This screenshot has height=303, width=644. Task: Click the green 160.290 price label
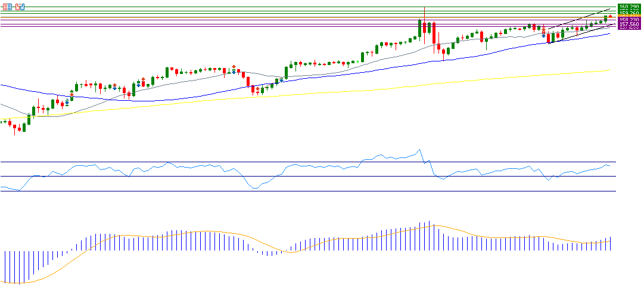[629, 7]
